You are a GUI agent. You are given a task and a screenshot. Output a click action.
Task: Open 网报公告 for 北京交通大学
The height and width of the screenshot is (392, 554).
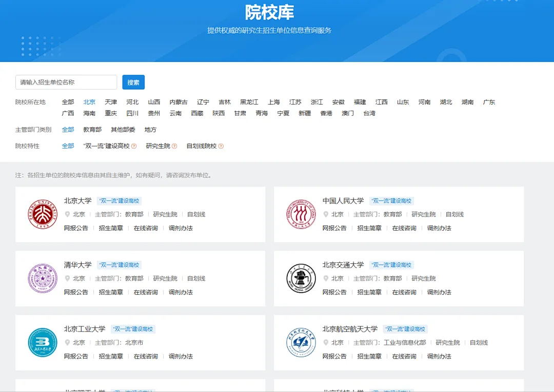(x=334, y=292)
